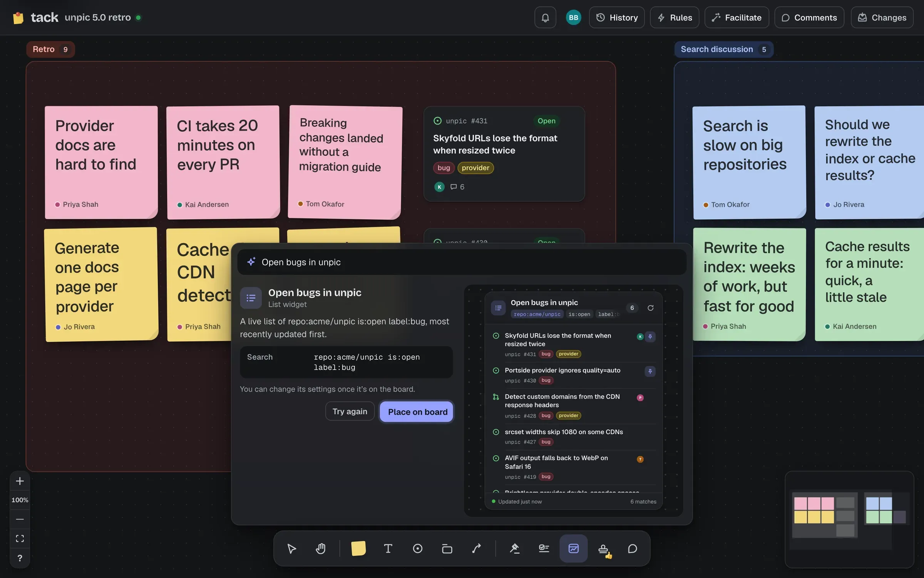This screenshot has height=578, width=924.
Task: Zoom out with the minus button
Action: tap(20, 519)
